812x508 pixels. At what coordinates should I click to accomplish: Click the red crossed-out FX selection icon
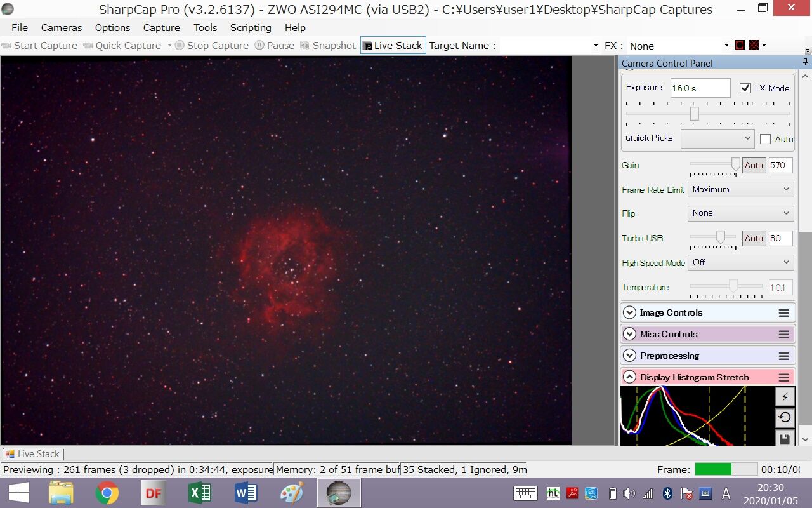point(754,45)
